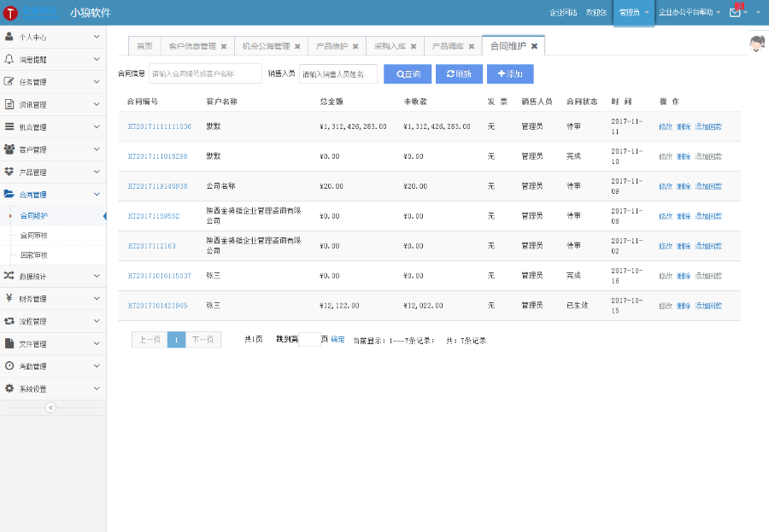This screenshot has height=532, width=769.
Task: Open 管理员 user dropdown
Action: click(634, 13)
